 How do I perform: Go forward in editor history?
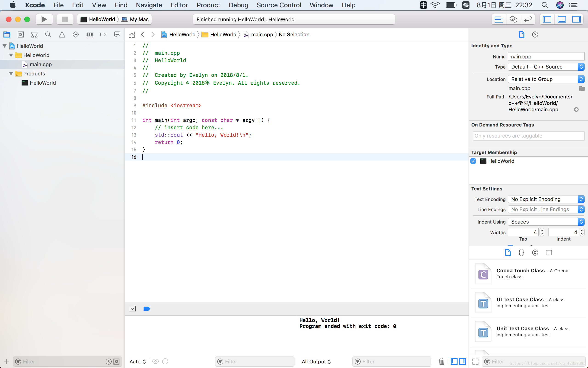(x=153, y=34)
